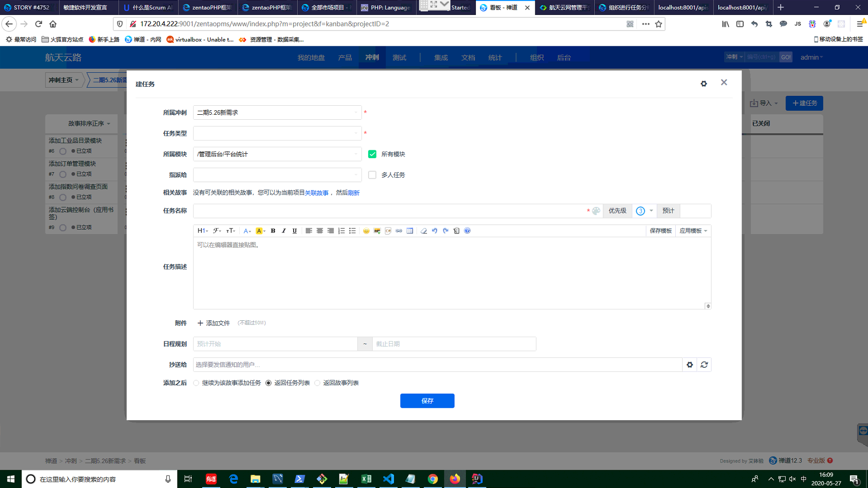Open the 指派给 dropdown
The height and width of the screenshot is (488, 868).
click(277, 175)
